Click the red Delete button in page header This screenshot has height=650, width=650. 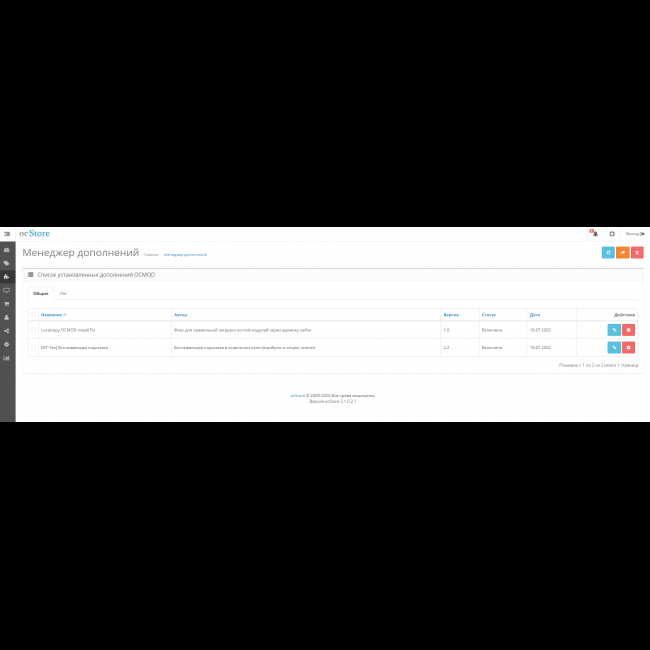[637, 253]
